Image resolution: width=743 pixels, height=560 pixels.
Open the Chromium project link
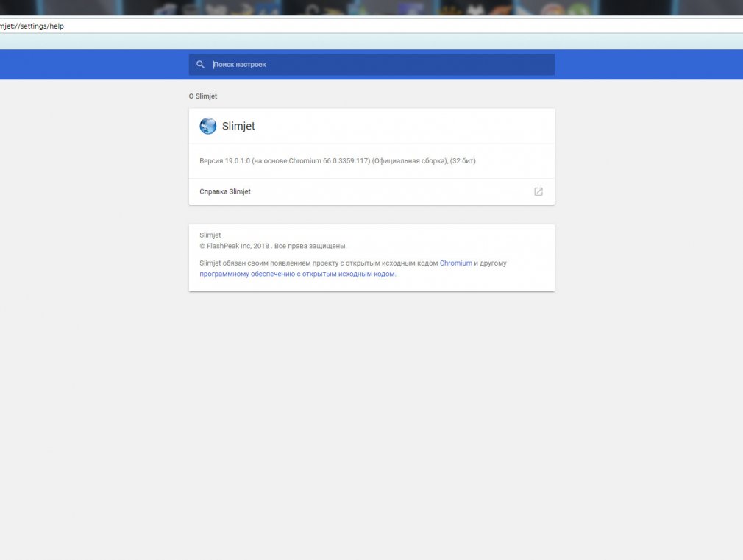[456, 263]
